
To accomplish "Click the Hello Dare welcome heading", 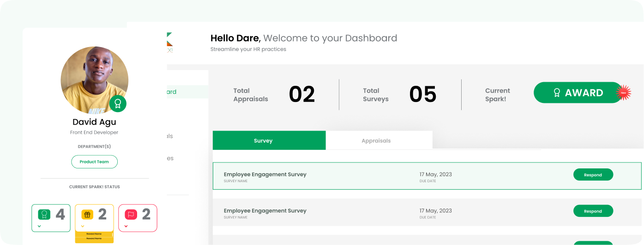I will [x=304, y=38].
